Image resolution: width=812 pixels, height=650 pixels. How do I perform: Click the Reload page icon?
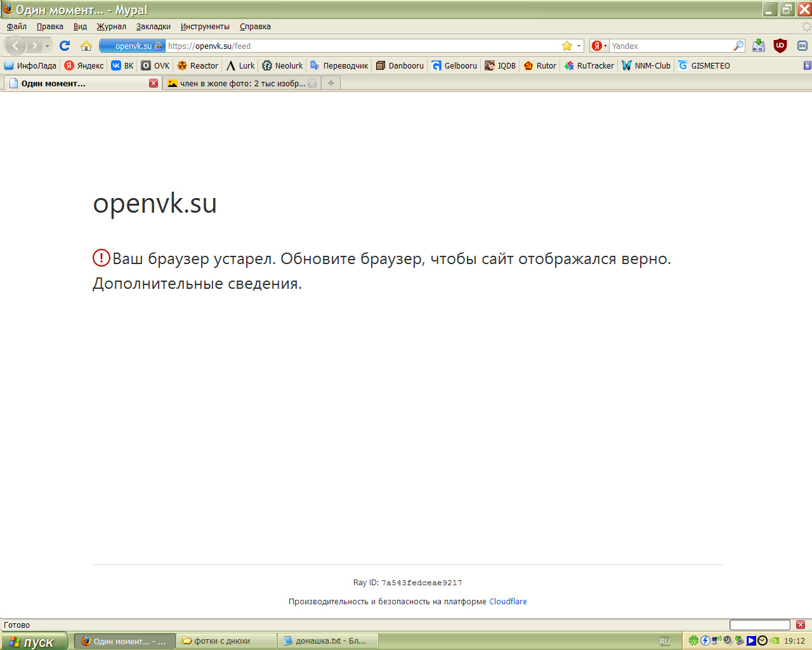point(65,46)
